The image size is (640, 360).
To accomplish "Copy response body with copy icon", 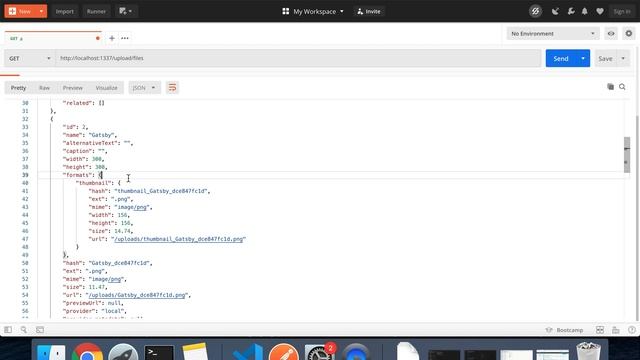I will pyautogui.click(x=610, y=87).
